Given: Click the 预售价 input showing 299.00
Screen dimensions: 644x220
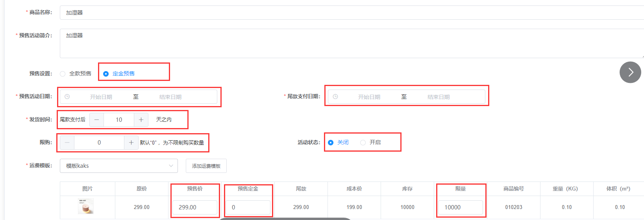Looking at the screenshot, I should coord(195,207).
